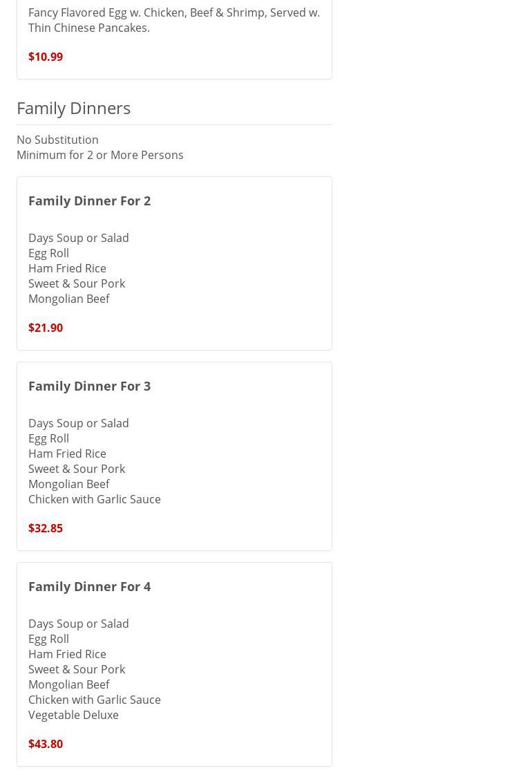Screen dimensions: 532x775
Task: Click the No Substitution note
Action: pyautogui.click(x=57, y=140)
